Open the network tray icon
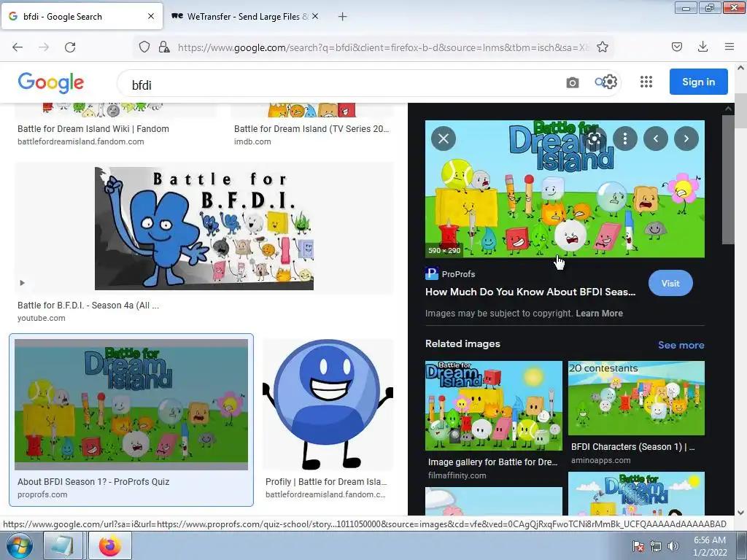Viewport: 747px width, 560px height. coord(656,546)
